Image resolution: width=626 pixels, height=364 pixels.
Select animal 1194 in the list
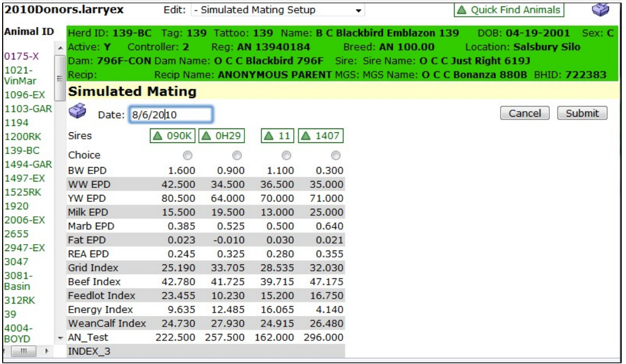tap(17, 123)
